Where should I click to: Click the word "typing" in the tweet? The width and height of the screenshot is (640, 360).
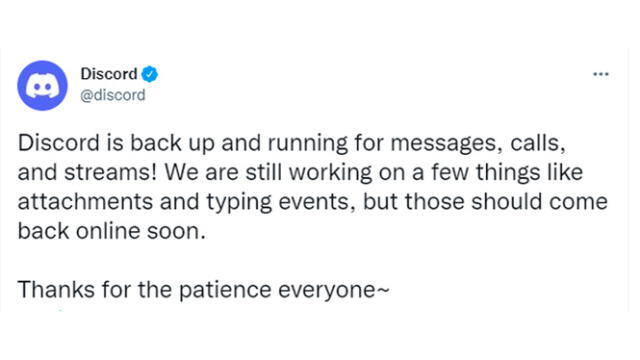point(239,203)
